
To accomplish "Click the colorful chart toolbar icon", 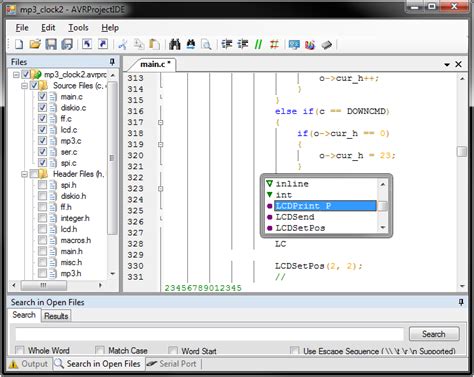I will click(x=310, y=44).
